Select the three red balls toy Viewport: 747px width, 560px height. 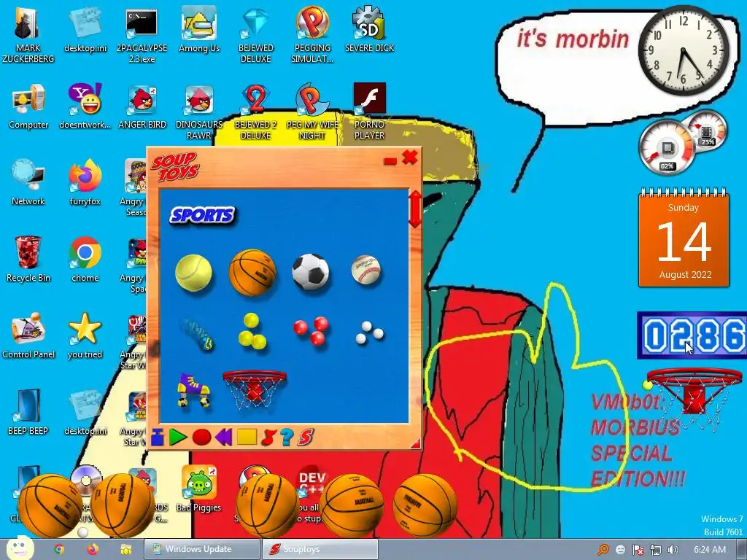point(311,330)
